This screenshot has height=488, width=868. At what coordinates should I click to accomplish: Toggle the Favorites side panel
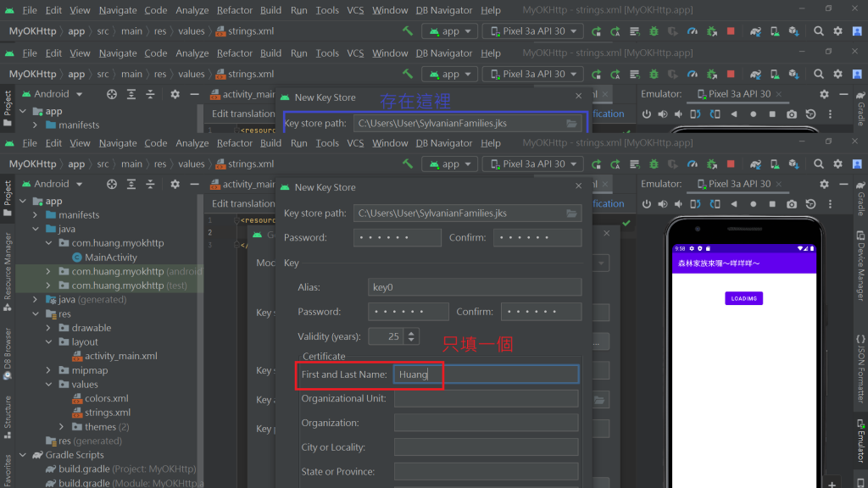(x=8, y=470)
